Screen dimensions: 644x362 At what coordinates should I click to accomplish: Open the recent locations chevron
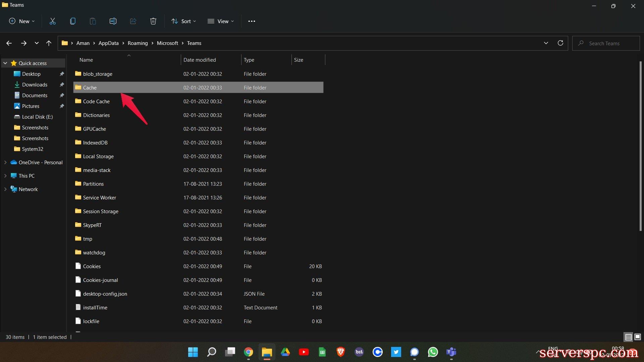point(37,43)
